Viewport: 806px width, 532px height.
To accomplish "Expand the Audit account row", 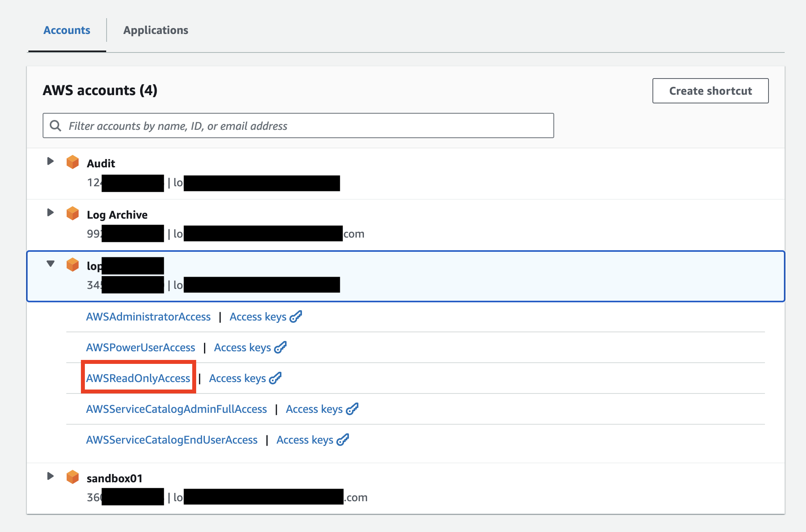I will tap(50, 161).
